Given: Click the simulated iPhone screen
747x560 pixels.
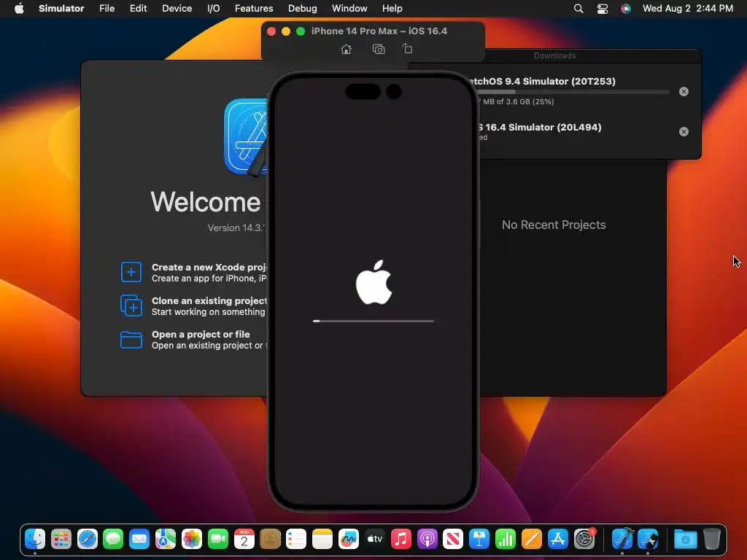Looking at the screenshot, I should (373, 292).
